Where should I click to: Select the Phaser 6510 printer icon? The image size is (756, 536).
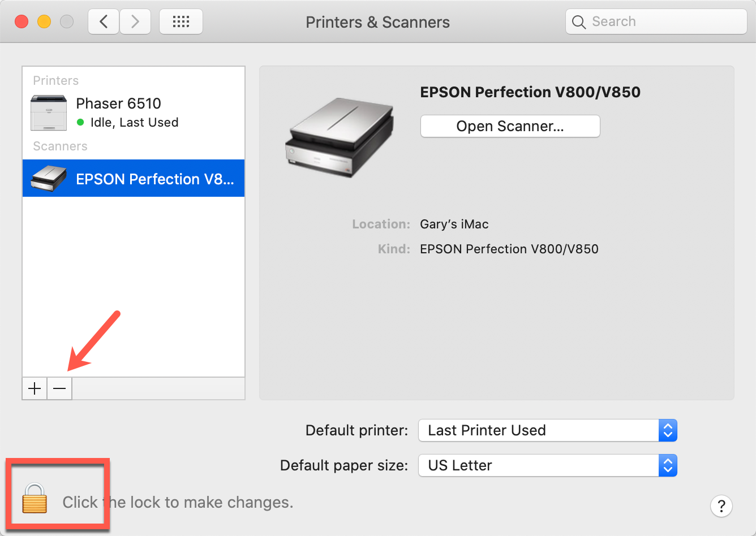pyautogui.click(x=48, y=113)
